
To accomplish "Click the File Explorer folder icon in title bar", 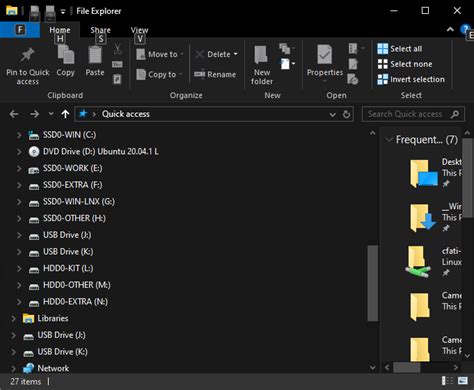I will 12,11.
